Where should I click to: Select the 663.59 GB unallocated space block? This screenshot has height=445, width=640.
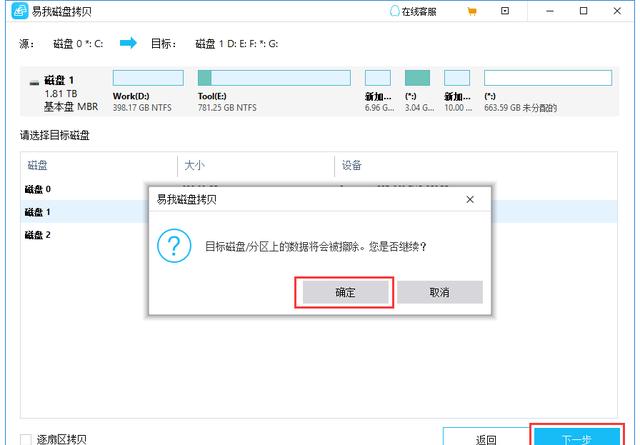tap(547, 78)
